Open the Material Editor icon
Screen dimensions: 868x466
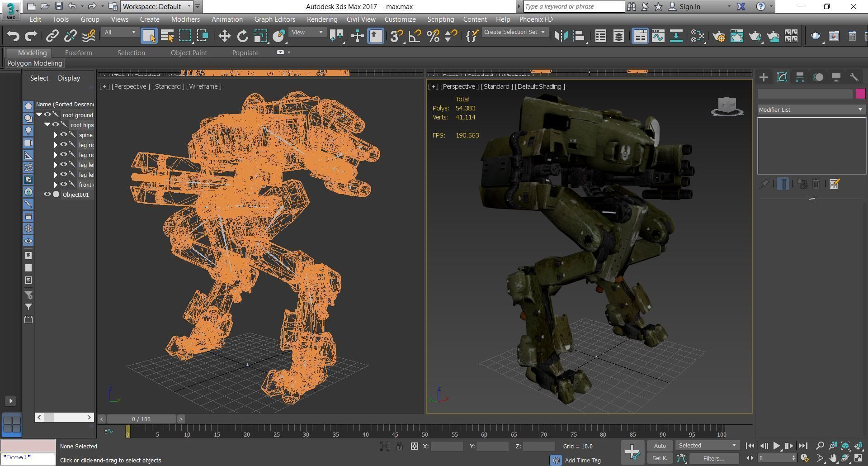point(698,36)
